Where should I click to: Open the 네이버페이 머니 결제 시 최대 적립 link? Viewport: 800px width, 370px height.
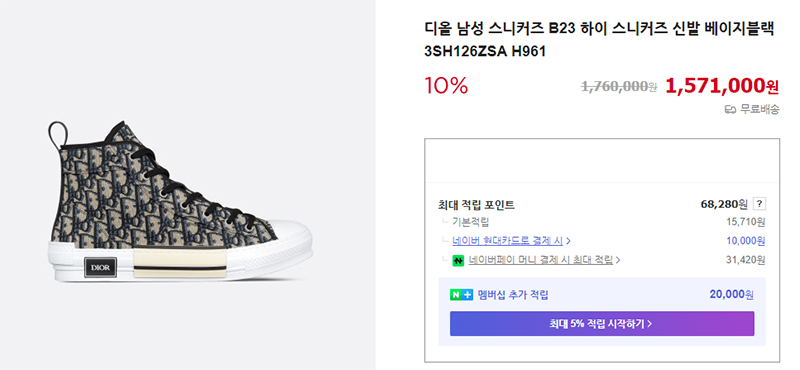(x=540, y=260)
